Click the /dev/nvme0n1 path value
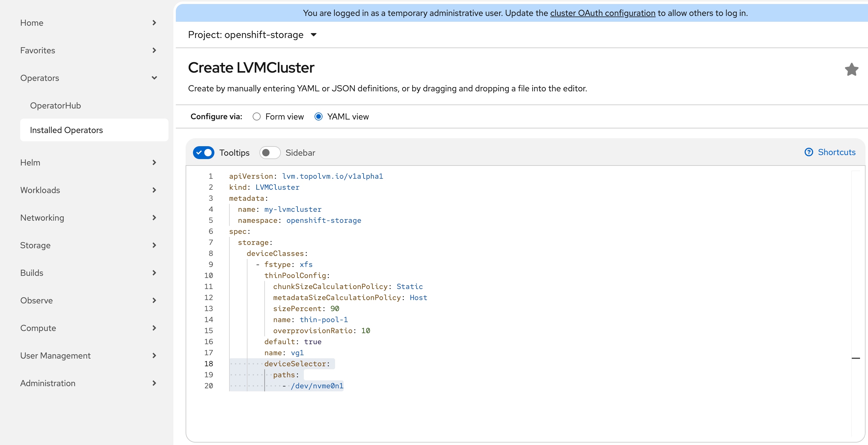The image size is (868, 445). click(317, 386)
